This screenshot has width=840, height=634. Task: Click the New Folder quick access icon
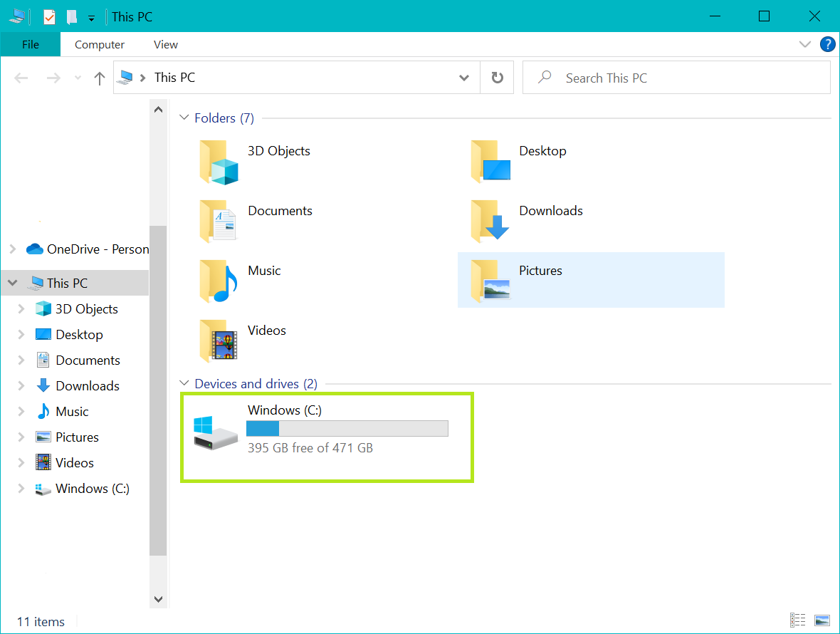click(71, 16)
